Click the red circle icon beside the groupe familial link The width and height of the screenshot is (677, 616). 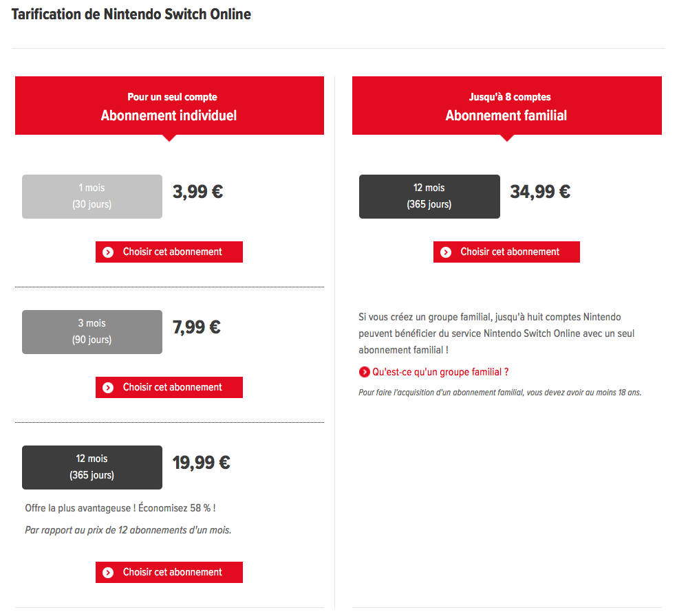(x=364, y=373)
